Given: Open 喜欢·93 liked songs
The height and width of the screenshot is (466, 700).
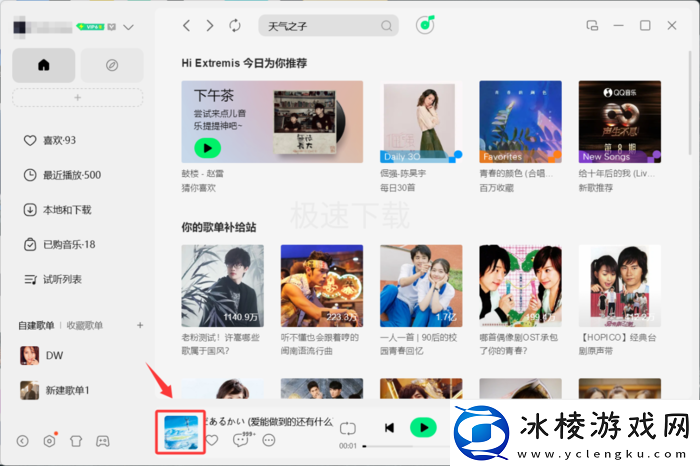Looking at the screenshot, I should 50,141.
